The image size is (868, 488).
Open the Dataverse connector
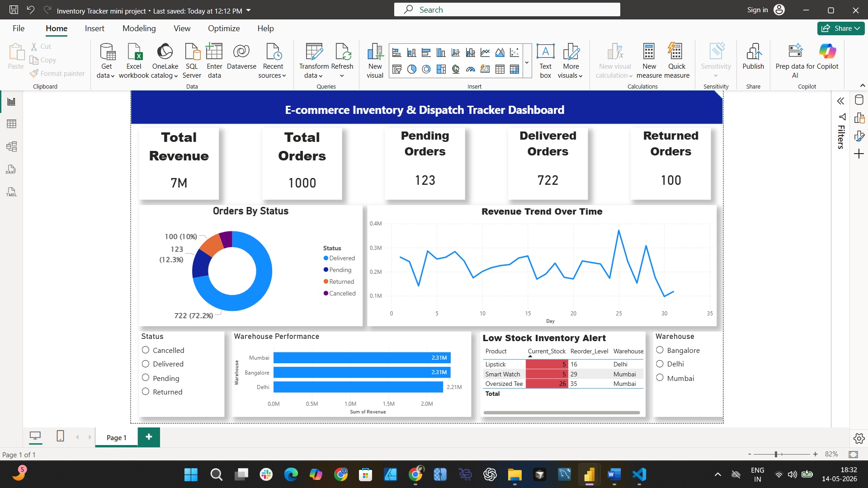[241, 56]
